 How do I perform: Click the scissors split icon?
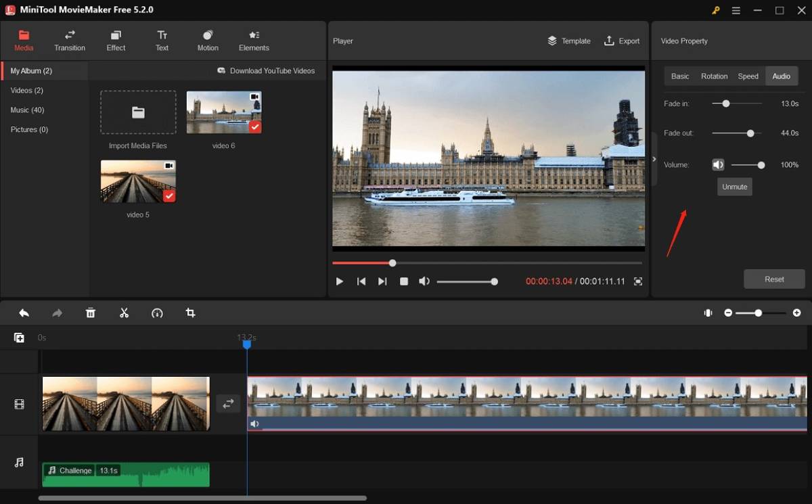124,313
